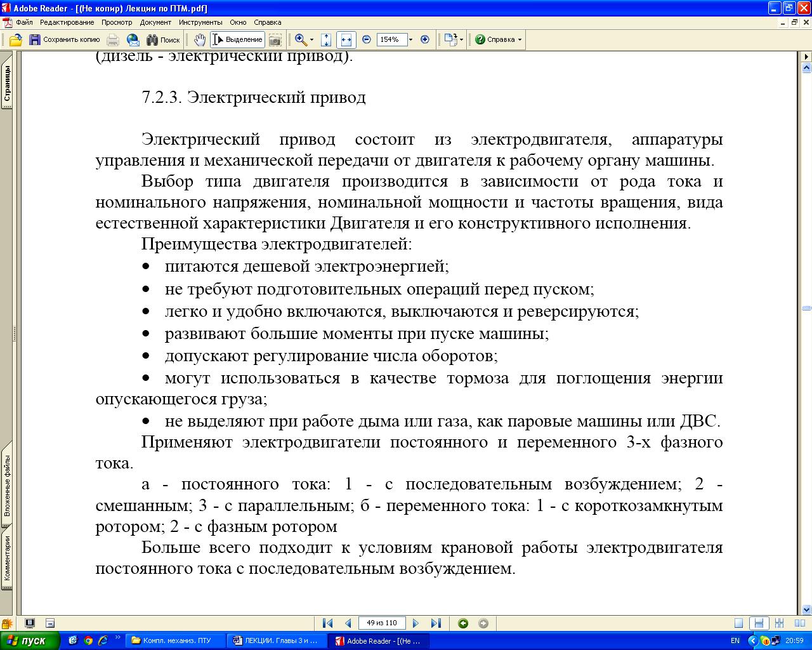This screenshot has height=650, width=812.
Task: Open the Просмотр menu
Action: click(x=117, y=22)
